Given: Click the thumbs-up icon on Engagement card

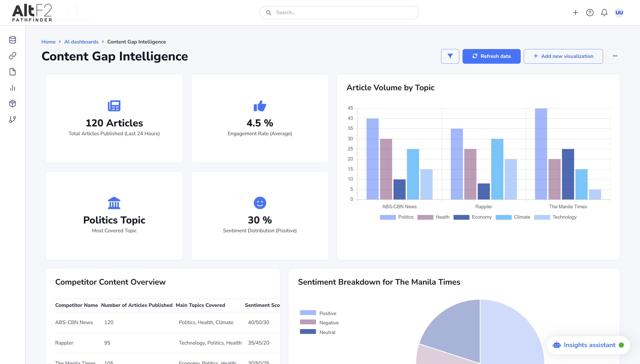Looking at the screenshot, I should click(x=260, y=106).
